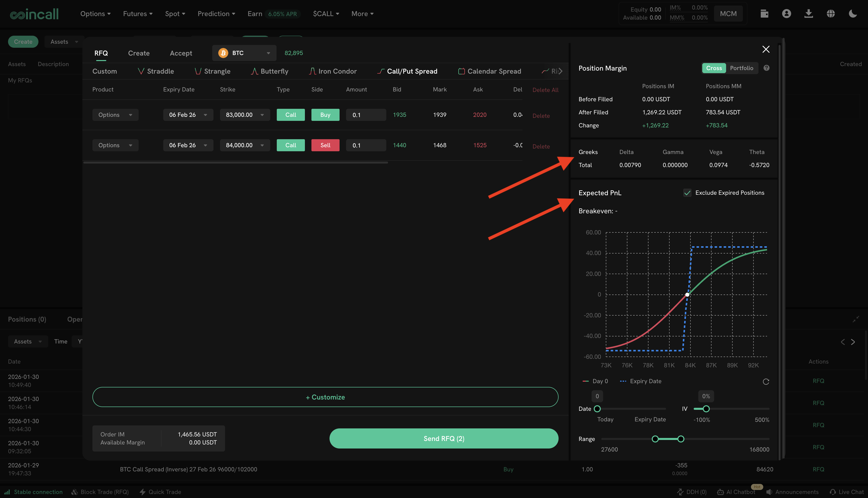Open the Spot menu in navigation
Viewport: 868px width, 498px height.
pyautogui.click(x=175, y=14)
